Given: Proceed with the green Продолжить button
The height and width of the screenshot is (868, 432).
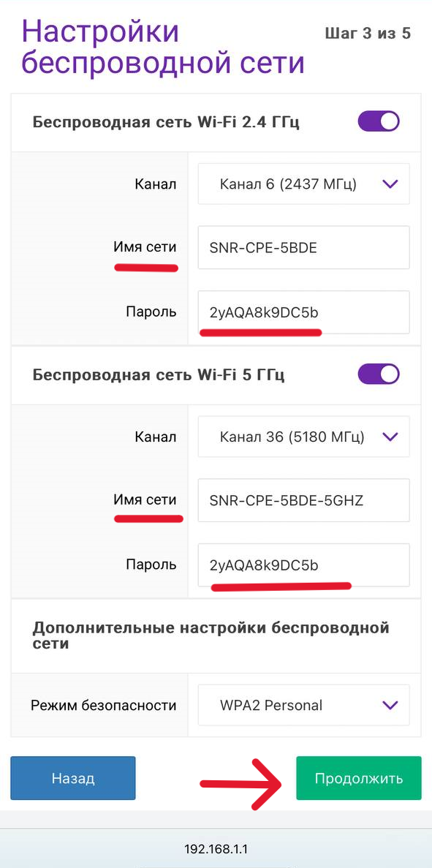Looking at the screenshot, I should [358, 778].
